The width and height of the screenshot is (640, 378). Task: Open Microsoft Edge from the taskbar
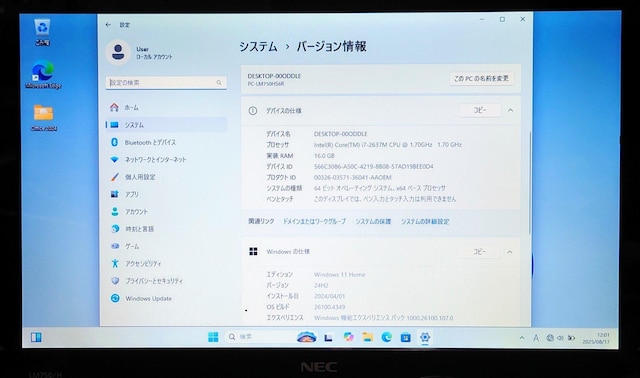click(x=387, y=337)
